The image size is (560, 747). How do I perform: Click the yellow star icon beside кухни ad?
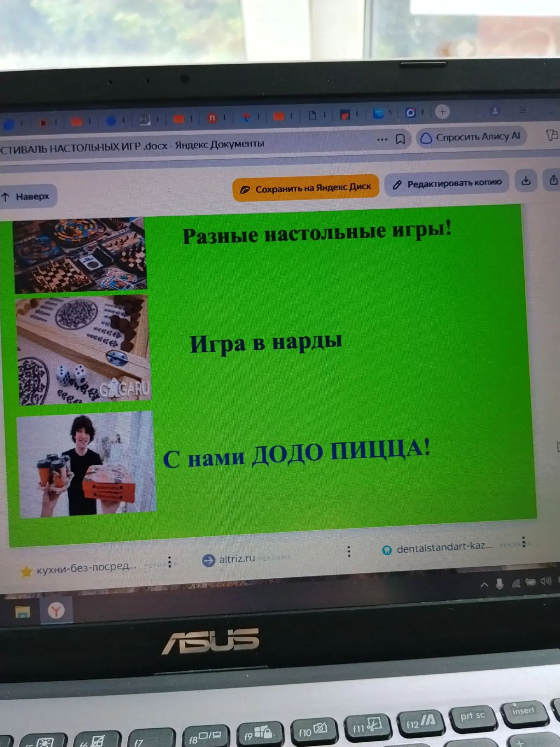26,572
